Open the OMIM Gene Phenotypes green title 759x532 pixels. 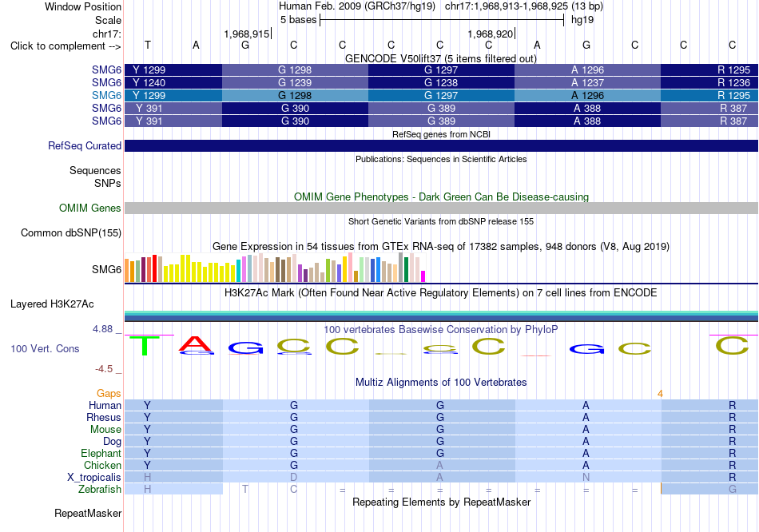(441, 197)
